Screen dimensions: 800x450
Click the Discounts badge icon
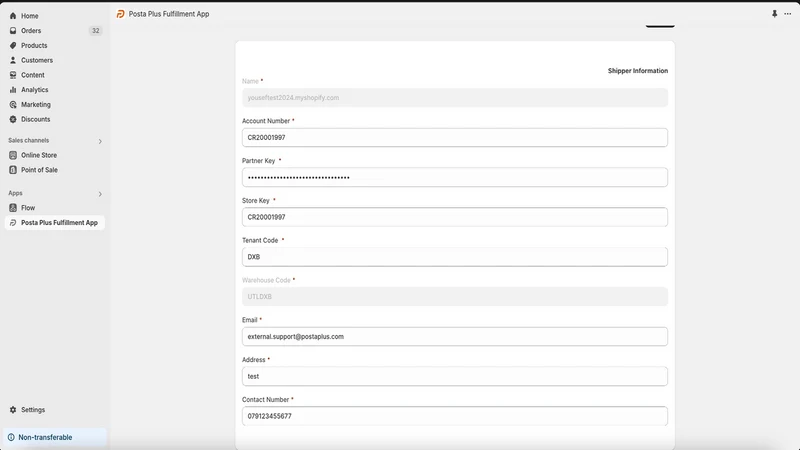(13, 119)
